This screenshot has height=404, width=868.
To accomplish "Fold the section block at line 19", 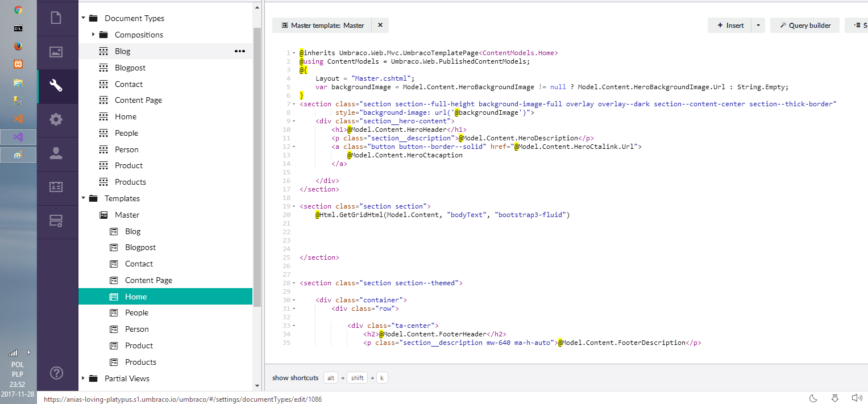I will pos(294,206).
